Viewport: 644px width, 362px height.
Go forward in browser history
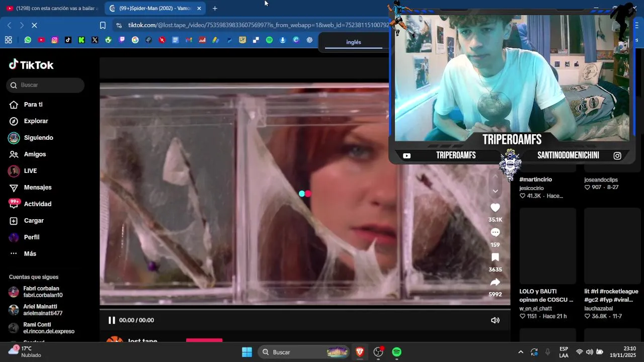coord(22,25)
